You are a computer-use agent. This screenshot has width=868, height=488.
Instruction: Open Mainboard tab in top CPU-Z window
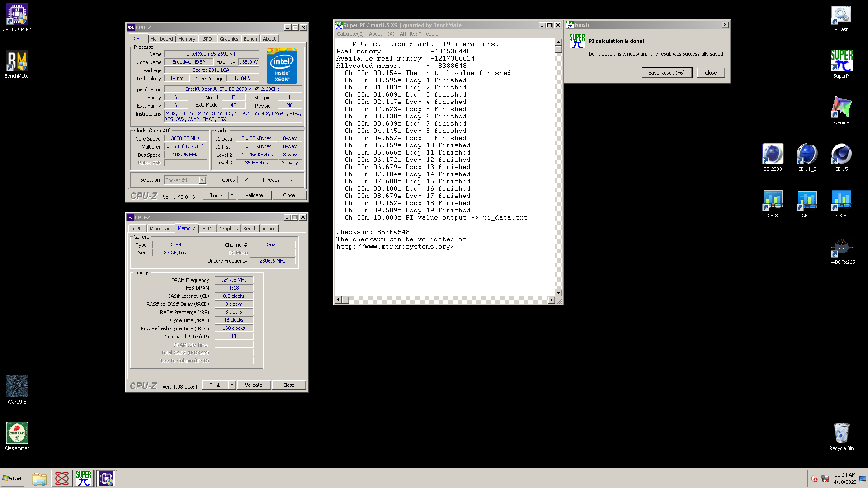coord(161,39)
